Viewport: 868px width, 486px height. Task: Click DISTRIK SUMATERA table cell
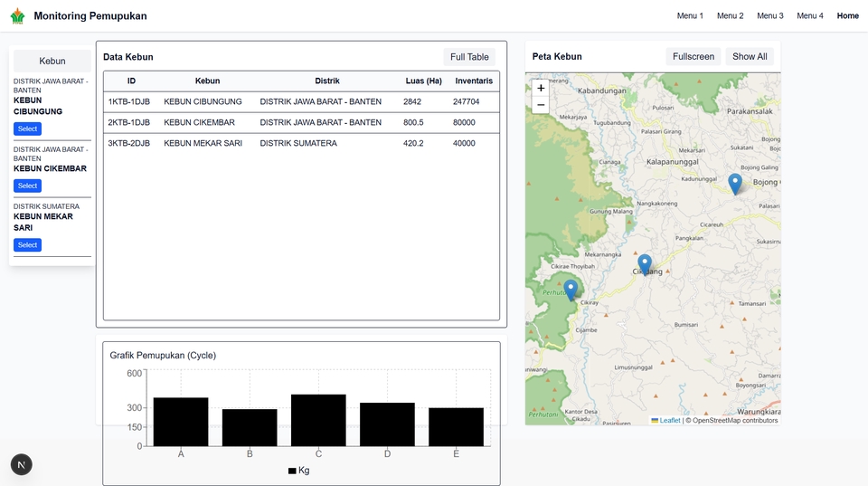(x=298, y=144)
